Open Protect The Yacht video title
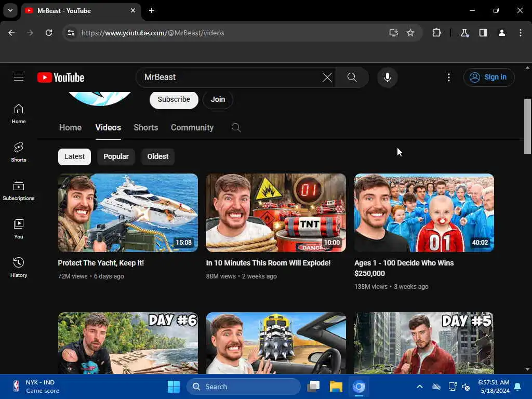This screenshot has height=399, width=532. [101, 263]
